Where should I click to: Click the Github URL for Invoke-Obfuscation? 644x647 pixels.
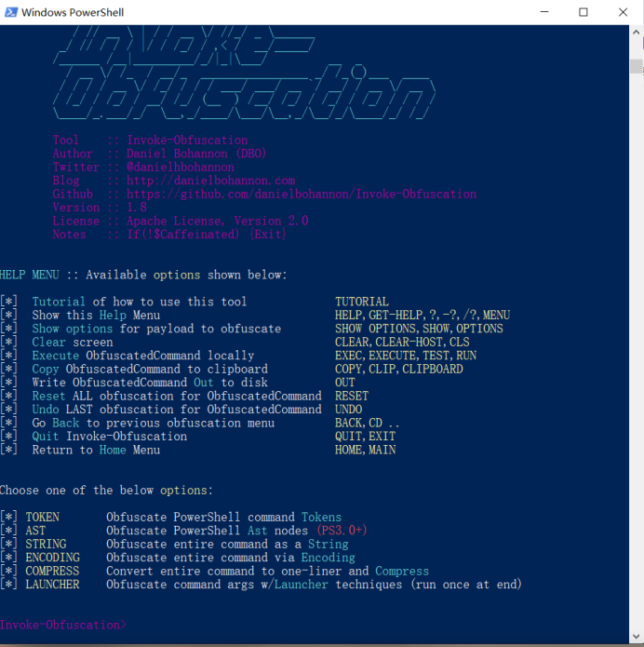pyautogui.click(x=302, y=194)
